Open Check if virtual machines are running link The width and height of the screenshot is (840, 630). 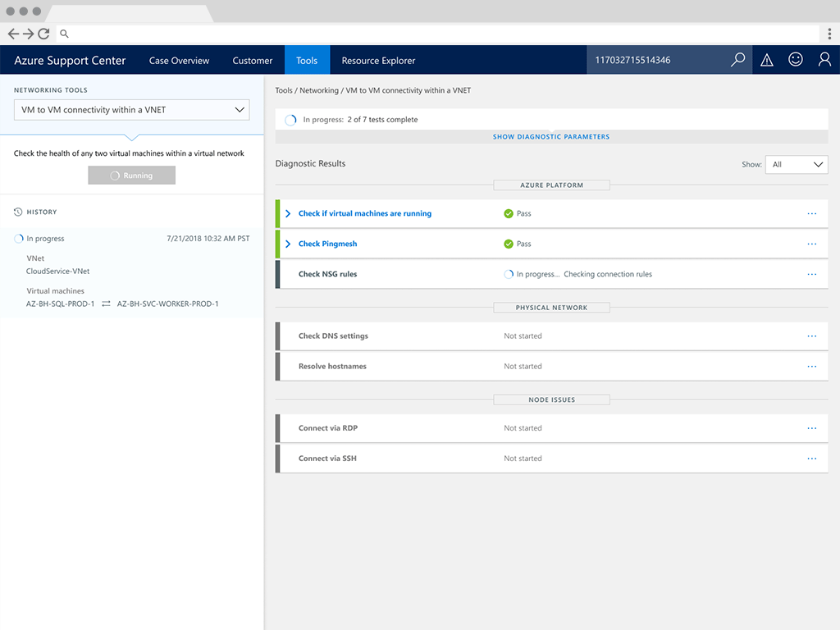tap(365, 213)
